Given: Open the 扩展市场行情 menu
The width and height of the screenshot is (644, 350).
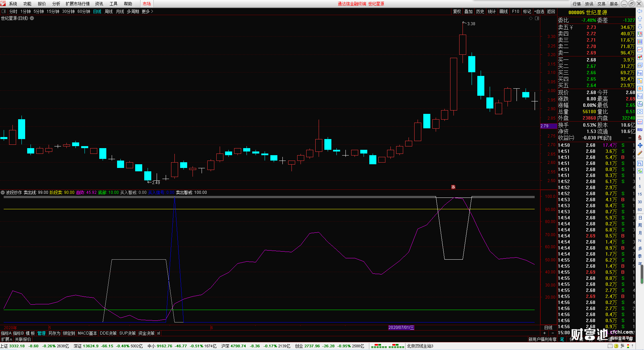Looking at the screenshot, I should 78,4.
